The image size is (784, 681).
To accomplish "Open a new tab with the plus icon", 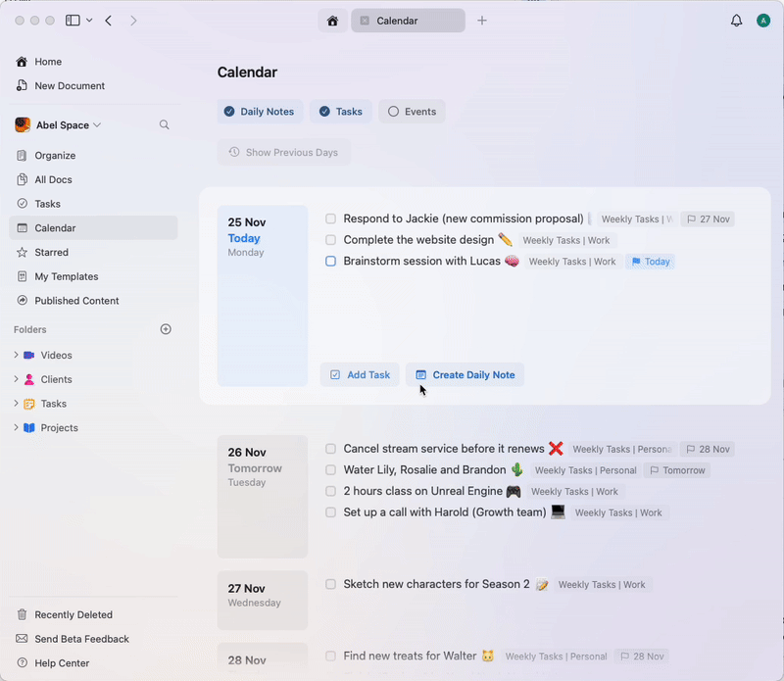I will [482, 20].
